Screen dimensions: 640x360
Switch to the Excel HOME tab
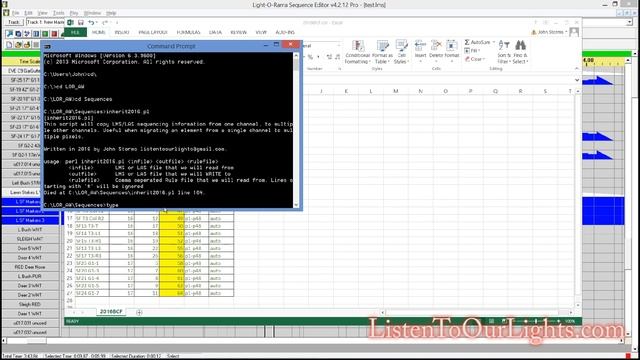click(99, 32)
